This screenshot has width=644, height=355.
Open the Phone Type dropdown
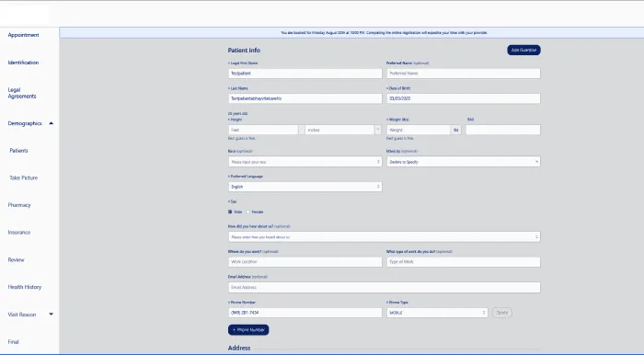tap(437, 313)
